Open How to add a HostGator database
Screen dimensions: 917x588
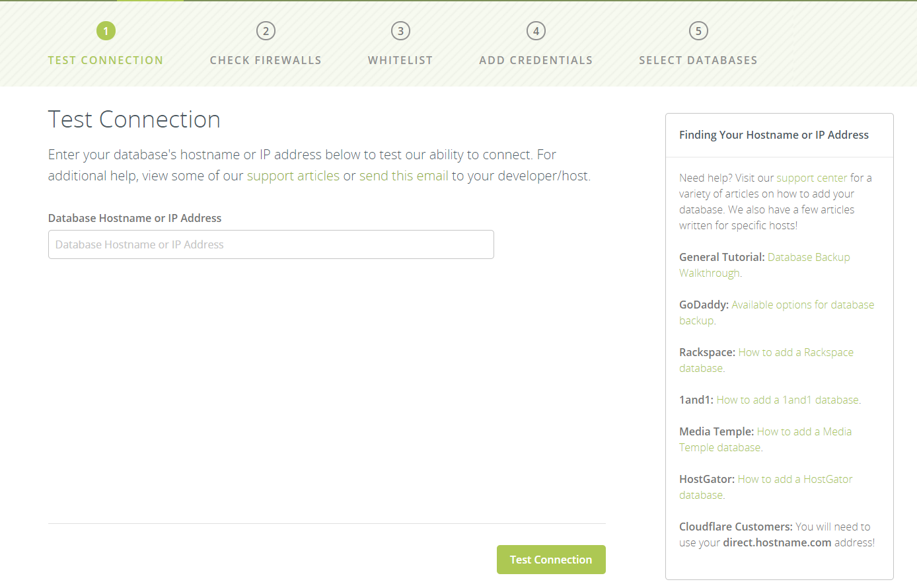[795, 479]
